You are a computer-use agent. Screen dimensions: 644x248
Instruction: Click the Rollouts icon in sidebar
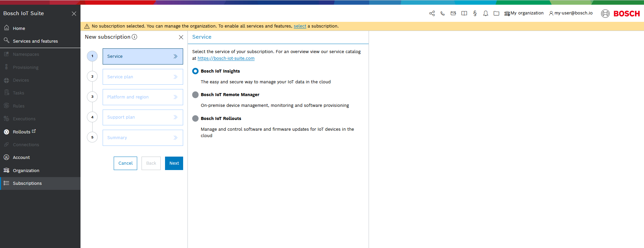tap(6, 132)
